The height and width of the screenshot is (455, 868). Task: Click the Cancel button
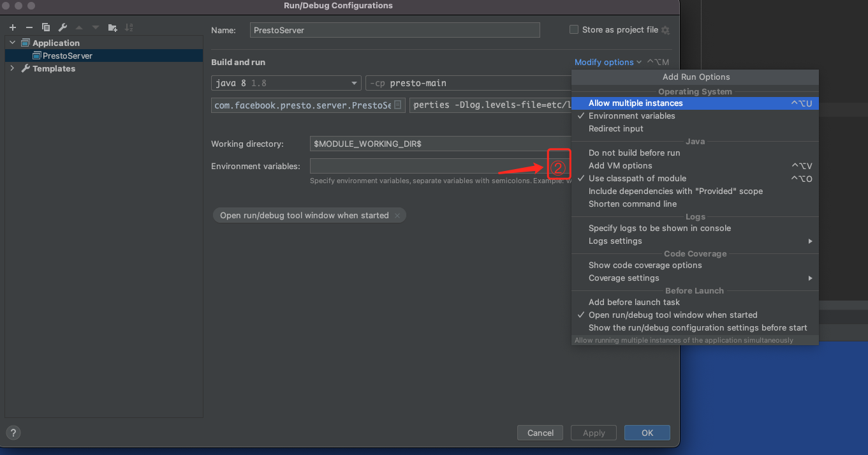point(540,433)
